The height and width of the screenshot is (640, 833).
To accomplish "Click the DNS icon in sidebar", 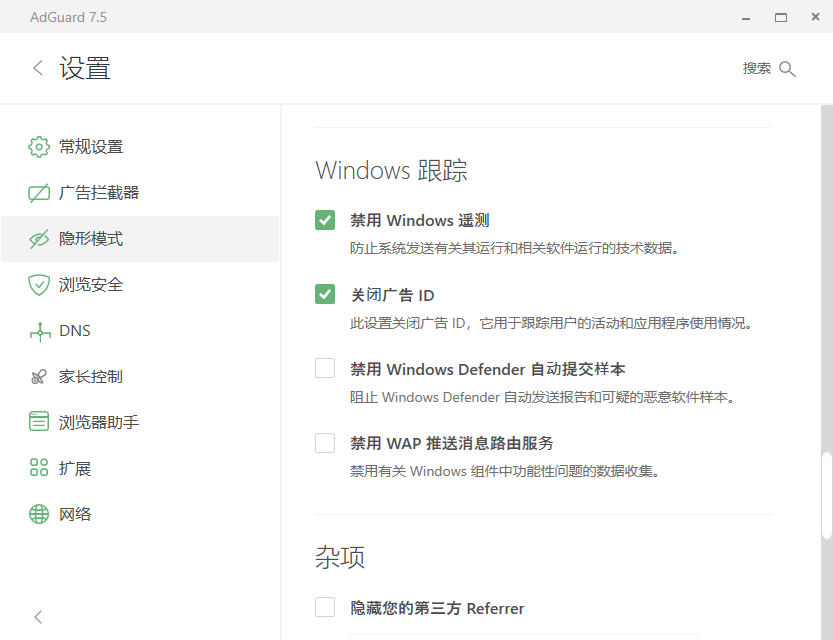I will 39,331.
